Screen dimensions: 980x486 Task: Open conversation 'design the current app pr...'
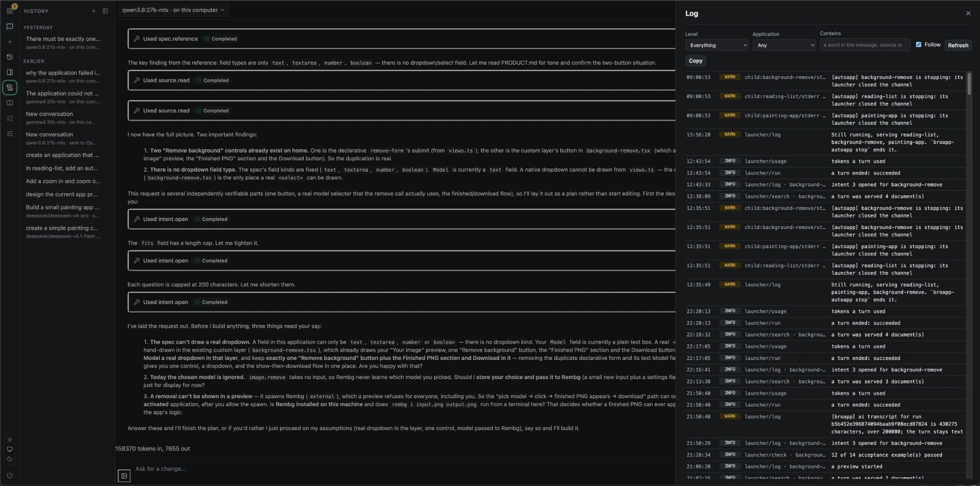tap(63, 194)
